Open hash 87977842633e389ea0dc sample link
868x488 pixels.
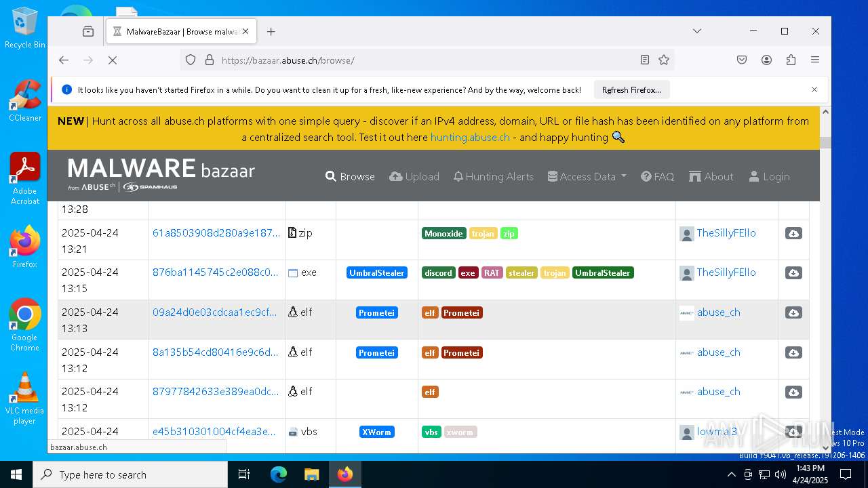pyautogui.click(x=216, y=391)
